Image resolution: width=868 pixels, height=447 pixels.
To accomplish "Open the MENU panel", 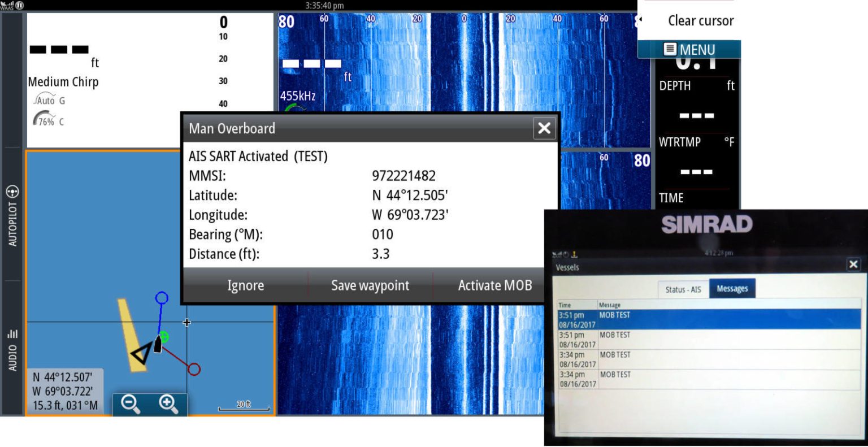I will pos(689,49).
